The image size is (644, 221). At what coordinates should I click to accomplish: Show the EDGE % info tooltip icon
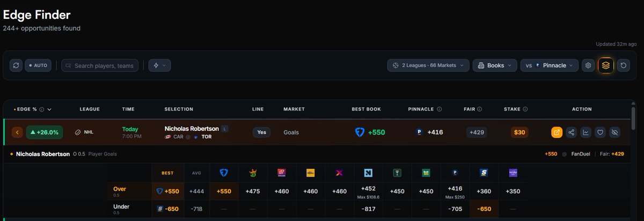(41, 109)
